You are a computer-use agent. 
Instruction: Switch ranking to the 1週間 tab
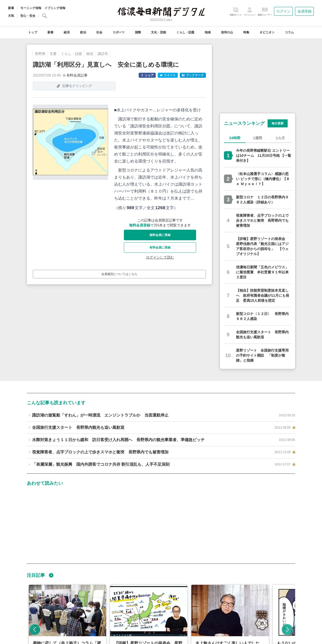tap(258, 138)
